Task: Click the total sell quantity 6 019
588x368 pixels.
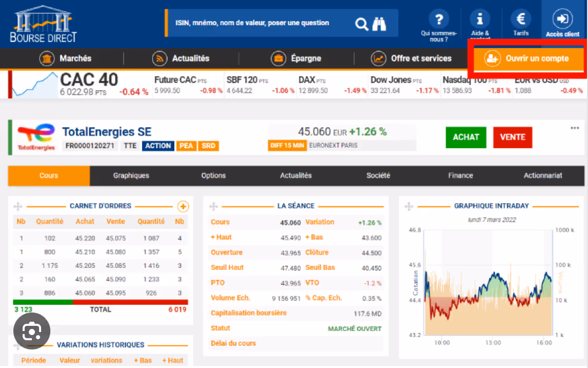Action: click(177, 309)
